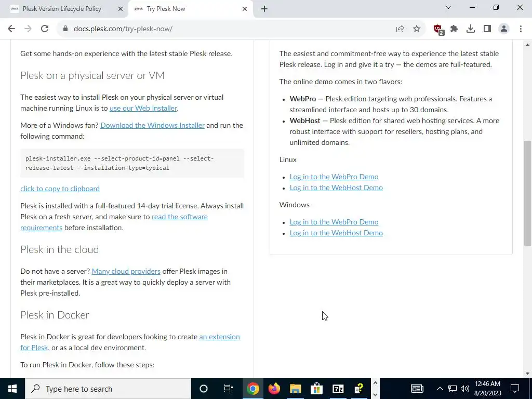Open Windows 'Log in to the WebPro Demo'
This screenshot has width=532, height=399.
[334, 222]
